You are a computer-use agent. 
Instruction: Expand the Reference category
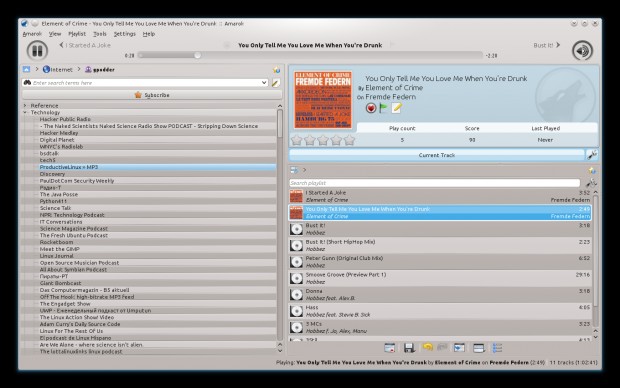[x=25, y=106]
